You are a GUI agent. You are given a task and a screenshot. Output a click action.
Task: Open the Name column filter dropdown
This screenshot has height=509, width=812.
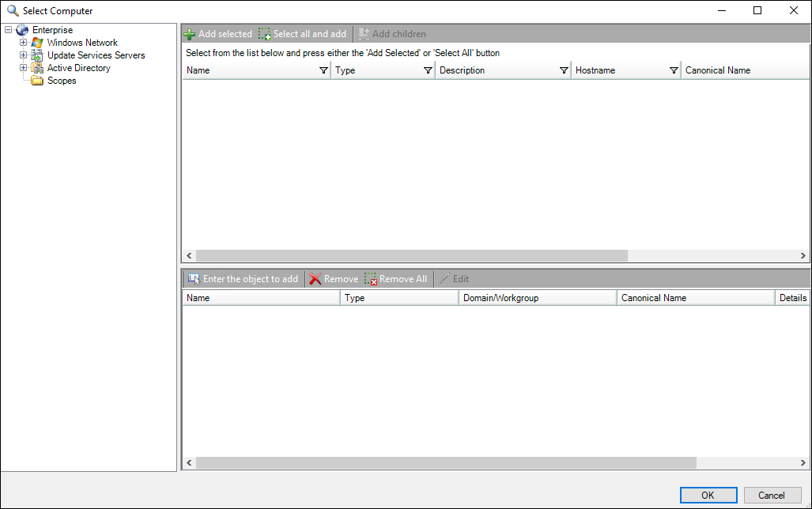[323, 70]
